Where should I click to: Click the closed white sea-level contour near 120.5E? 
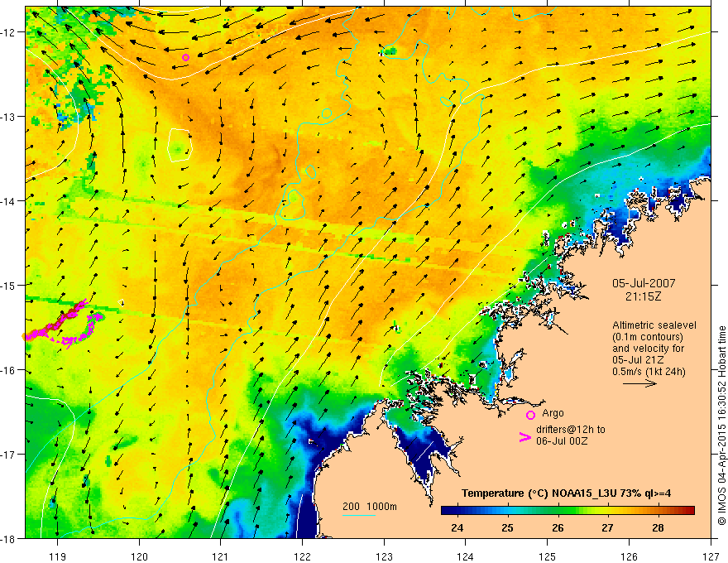[x=180, y=145]
